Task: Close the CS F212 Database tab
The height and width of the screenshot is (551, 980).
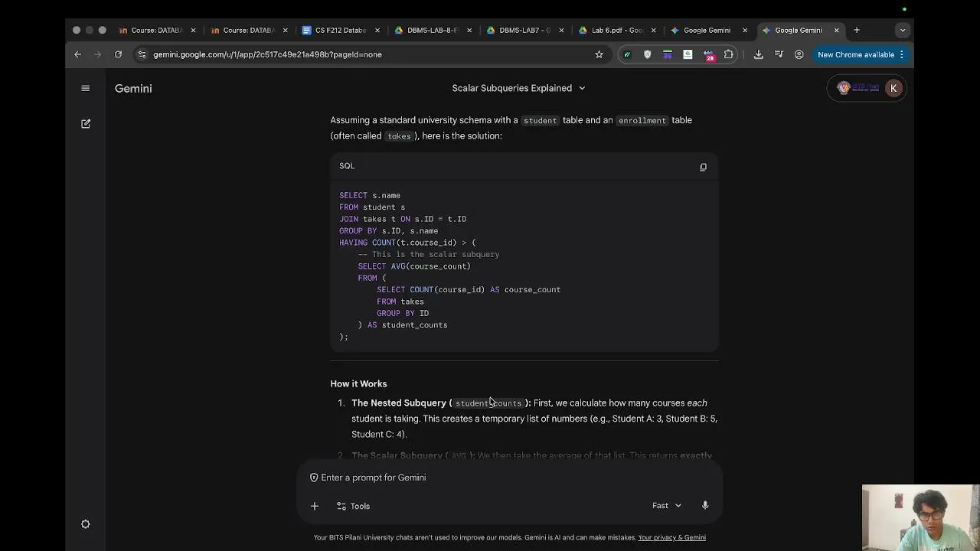Action: coord(377,31)
